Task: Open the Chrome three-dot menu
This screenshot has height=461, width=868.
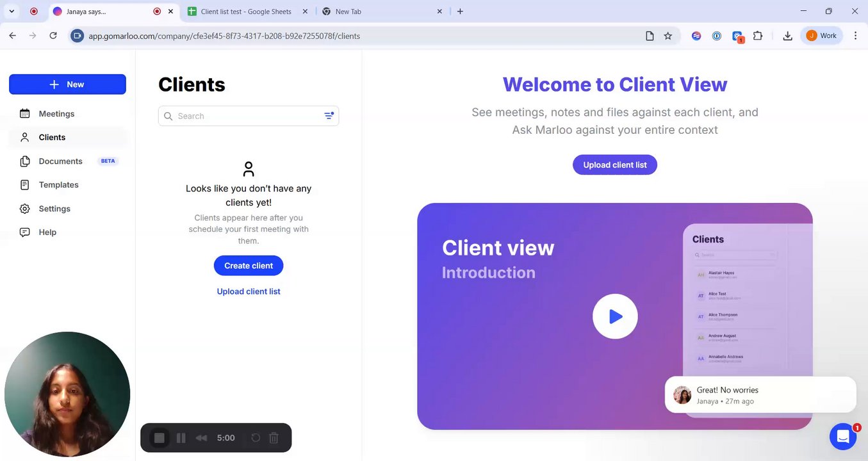Action: (855, 36)
